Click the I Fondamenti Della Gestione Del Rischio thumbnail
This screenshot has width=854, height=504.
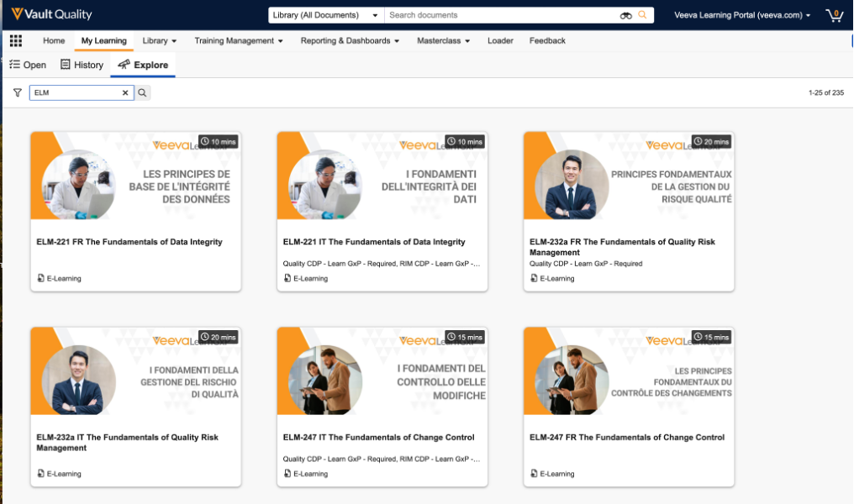[136, 371]
